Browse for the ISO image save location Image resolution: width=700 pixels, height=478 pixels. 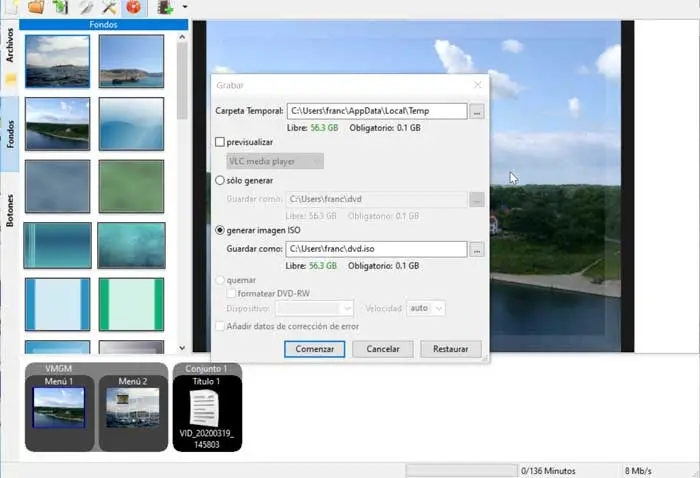point(477,249)
